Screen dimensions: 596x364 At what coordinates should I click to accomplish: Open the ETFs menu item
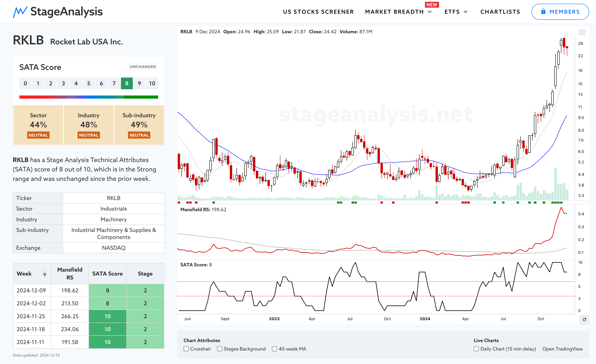pos(452,12)
